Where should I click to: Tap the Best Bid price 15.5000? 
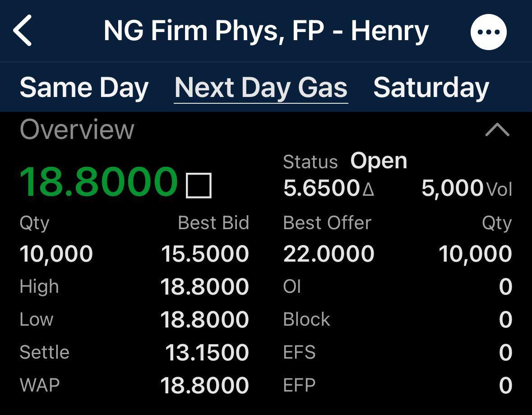tap(205, 254)
